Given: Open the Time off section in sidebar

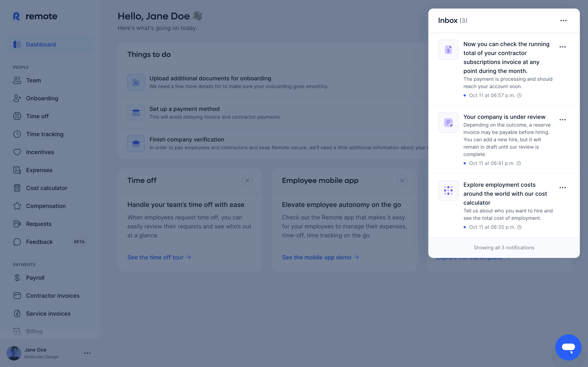Looking at the screenshot, I should click(37, 116).
